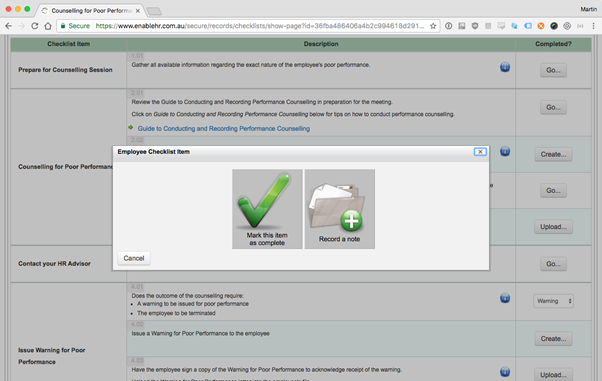This screenshot has height=381, width=602.
Task: Click the Go button above the first Upload button
Action: pos(553,190)
